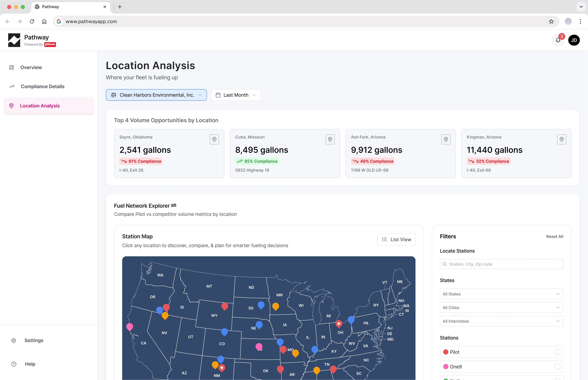Click the JD profile avatar
Screen dimensions: 588x380
[574, 40]
